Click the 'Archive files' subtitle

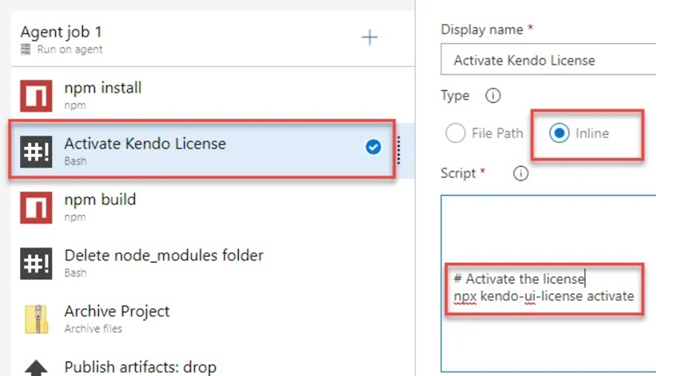point(93,328)
